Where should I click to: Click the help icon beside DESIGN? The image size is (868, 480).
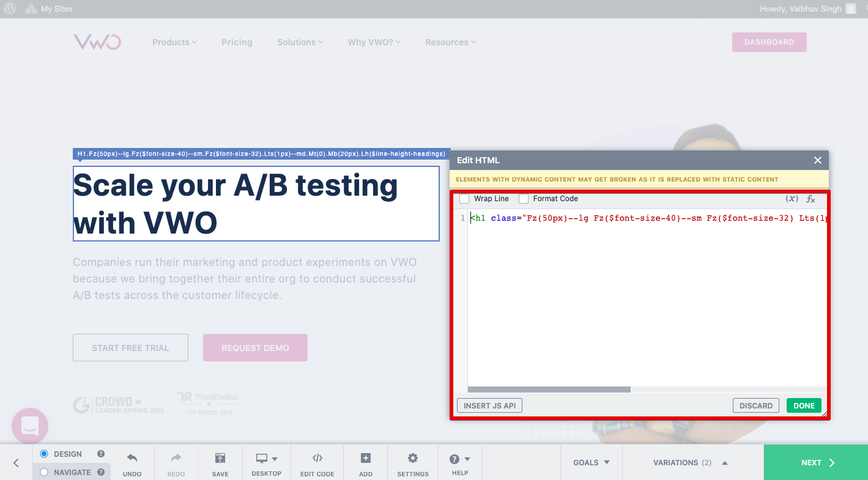101,454
